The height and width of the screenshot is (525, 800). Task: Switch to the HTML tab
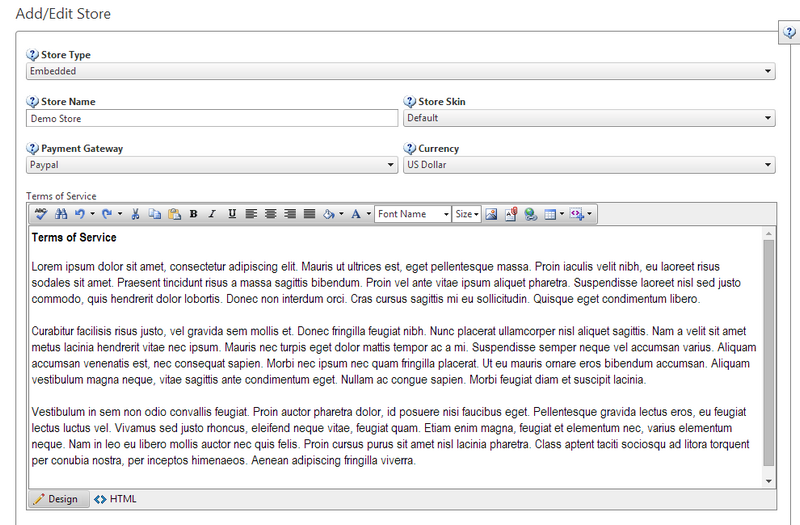pyautogui.click(x=116, y=499)
